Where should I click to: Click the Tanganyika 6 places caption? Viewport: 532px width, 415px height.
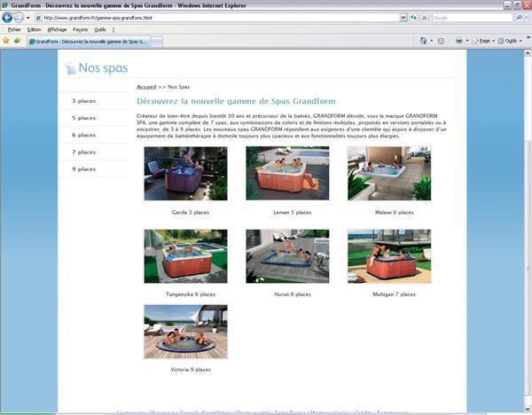191,294
